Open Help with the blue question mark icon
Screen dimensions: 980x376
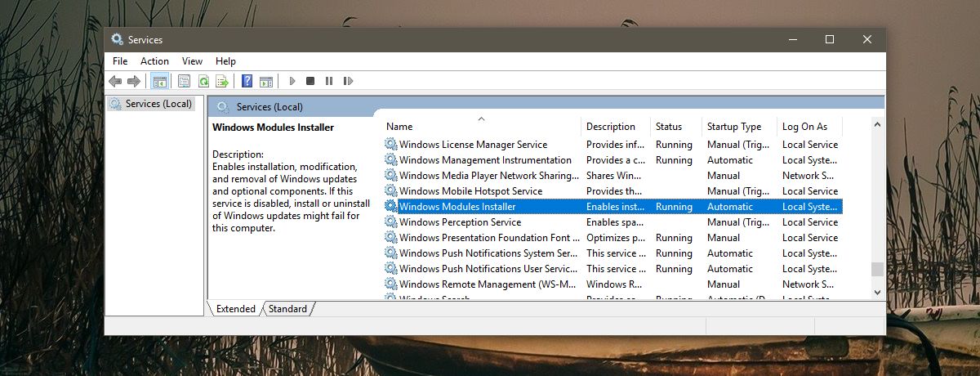[x=247, y=81]
